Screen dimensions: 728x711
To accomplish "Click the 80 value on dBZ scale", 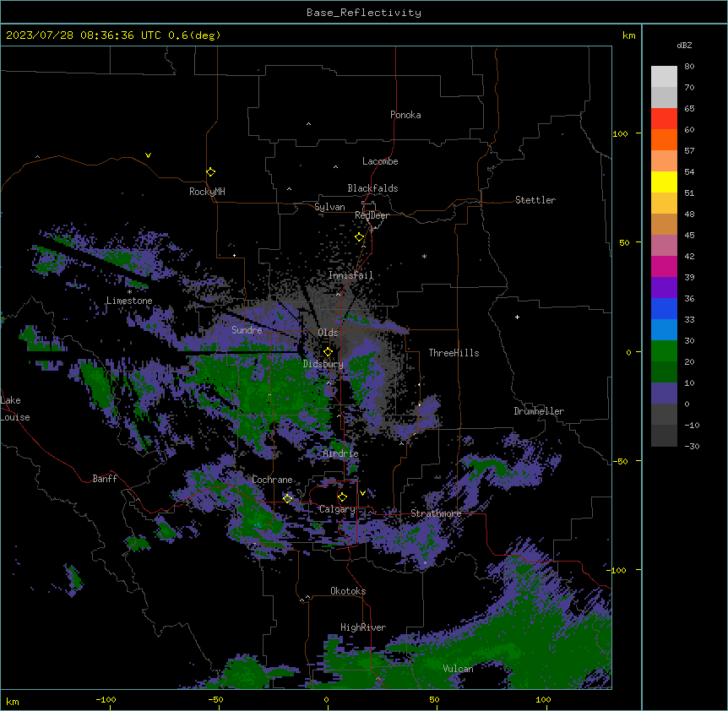I will click(x=689, y=67).
